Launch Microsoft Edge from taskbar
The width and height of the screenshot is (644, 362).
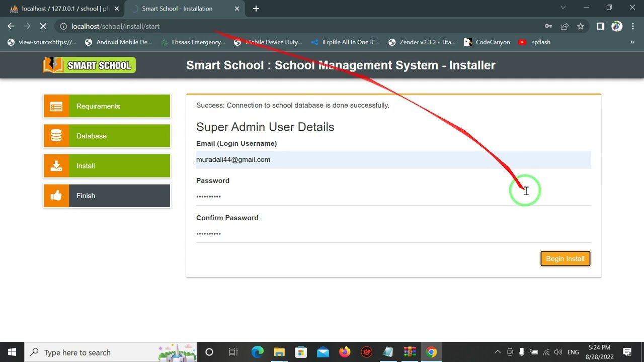coord(257,352)
